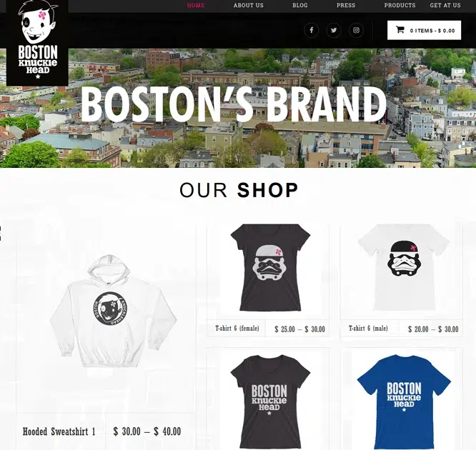Open the blue Boston Knucklehead T-shirt

[x=404, y=402]
